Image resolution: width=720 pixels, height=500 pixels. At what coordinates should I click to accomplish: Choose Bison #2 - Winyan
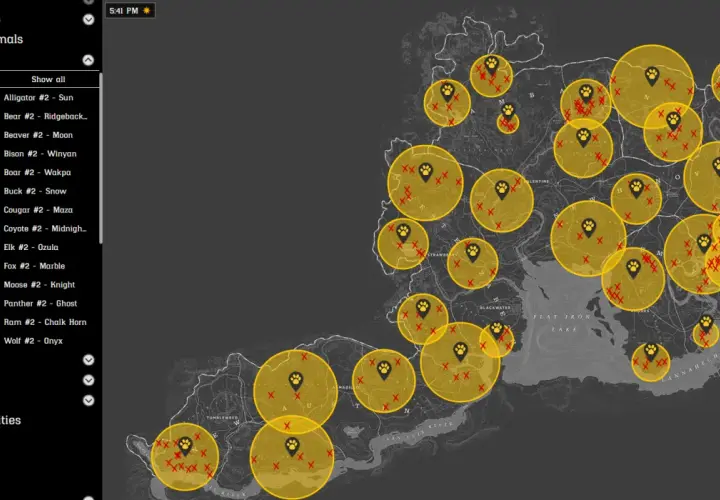coord(40,154)
